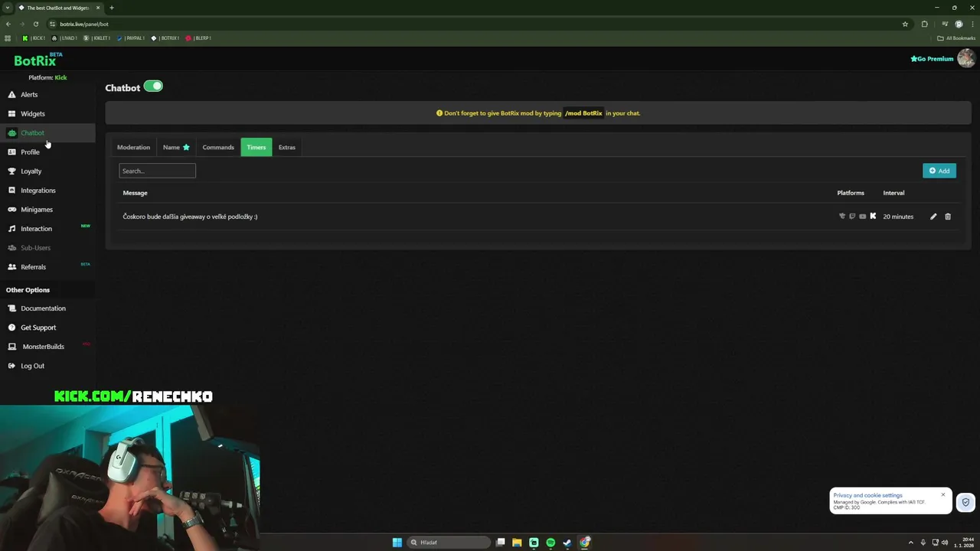The width and height of the screenshot is (980, 551).
Task: Go back in the browser
Action: [8, 24]
